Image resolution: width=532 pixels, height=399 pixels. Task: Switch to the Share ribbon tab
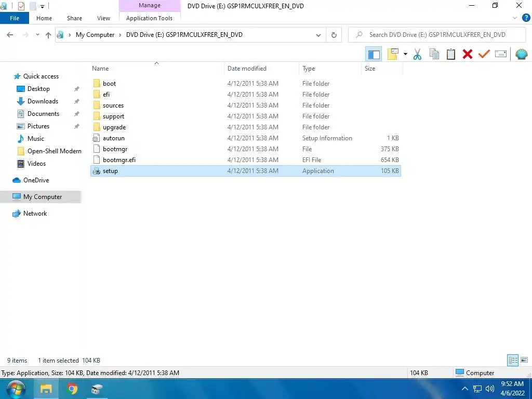pyautogui.click(x=74, y=18)
